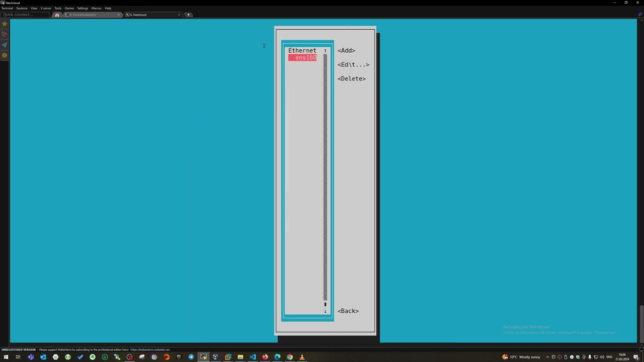Open the Sessions menu
This screenshot has height=362, width=644.
[22, 8]
